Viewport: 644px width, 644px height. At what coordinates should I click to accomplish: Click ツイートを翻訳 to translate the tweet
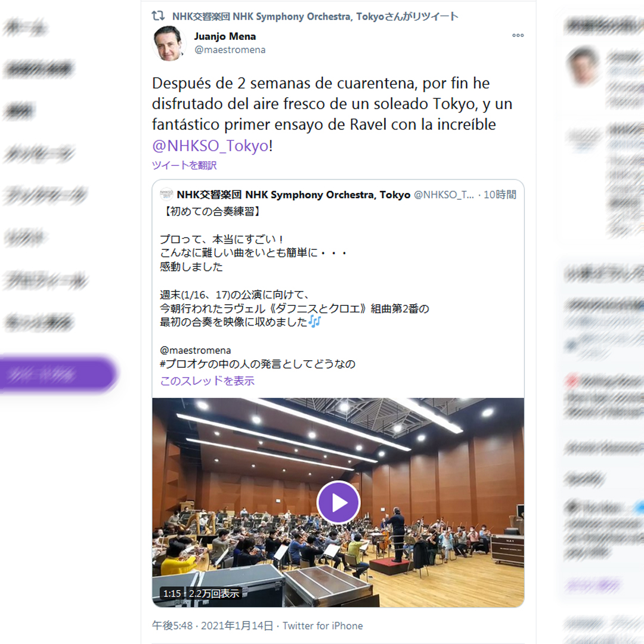pos(184,165)
